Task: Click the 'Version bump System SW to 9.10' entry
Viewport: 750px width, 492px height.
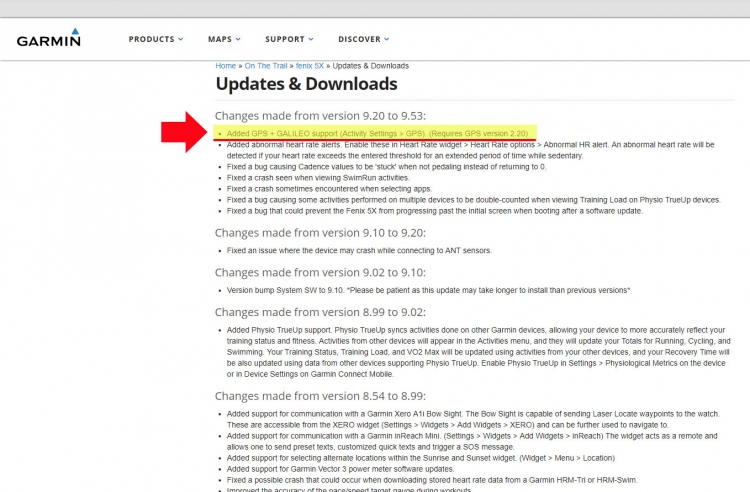Action: coord(428,290)
